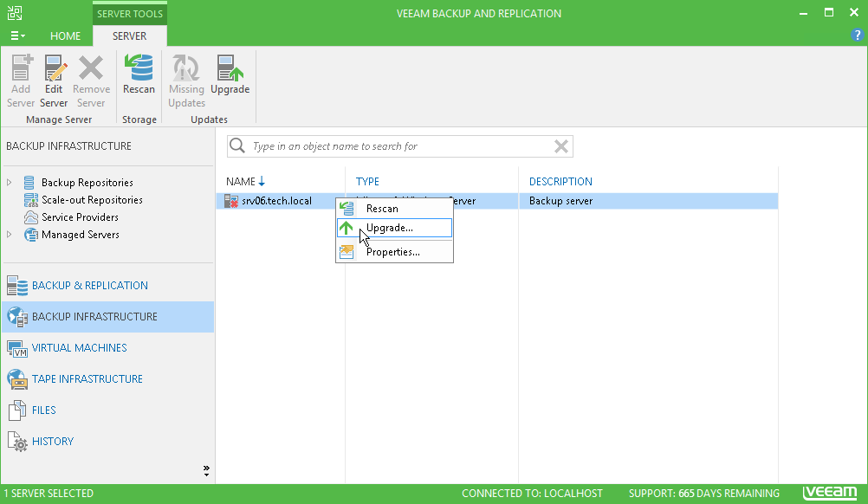Click the Edit Server ribbon icon

[x=54, y=68]
